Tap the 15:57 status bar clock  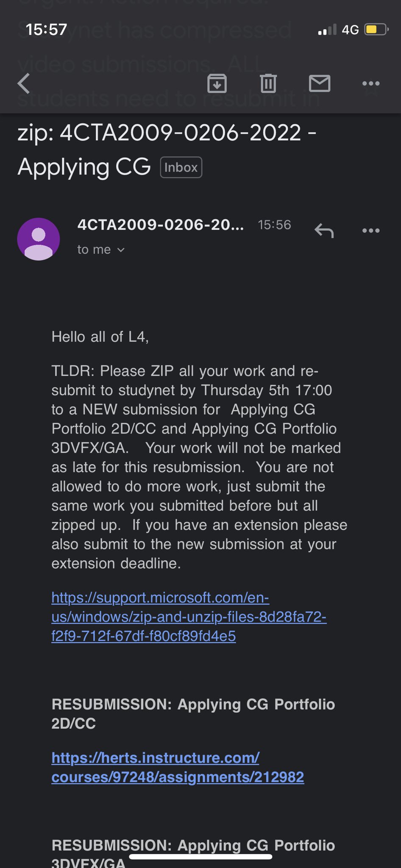(x=46, y=30)
